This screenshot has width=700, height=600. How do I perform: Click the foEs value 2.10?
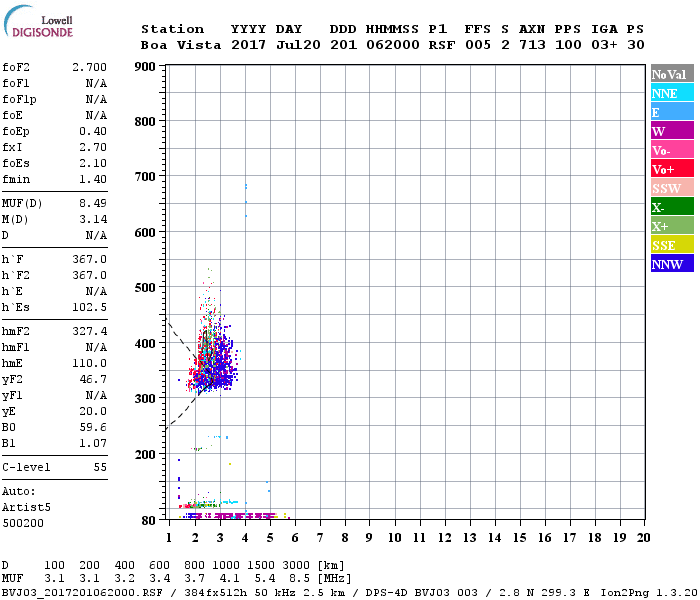pos(93,163)
